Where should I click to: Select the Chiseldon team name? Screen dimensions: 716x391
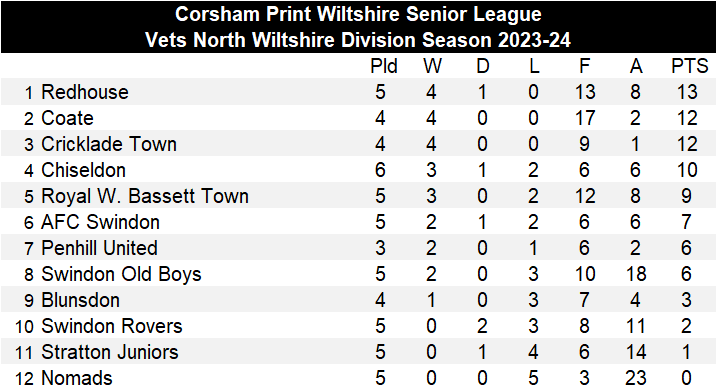(83, 170)
